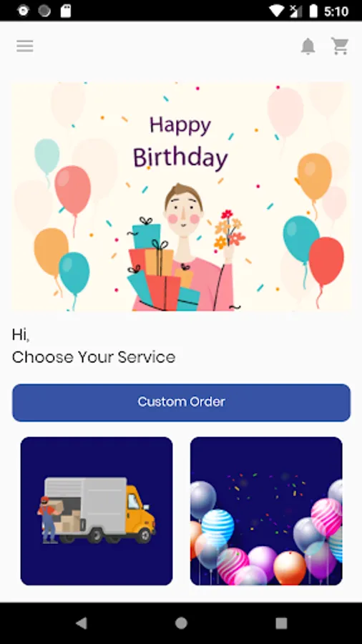Tap the Android home circle button
362x644 pixels.
[181, 623]
